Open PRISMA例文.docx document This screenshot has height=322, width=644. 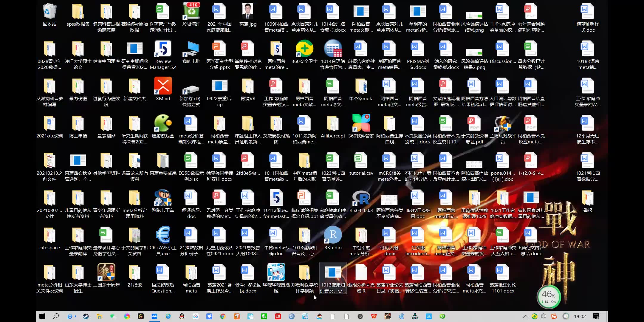point(418,55)
